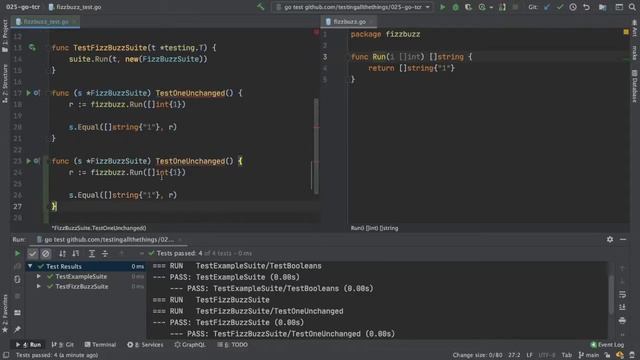The height and width of the screenshot is (360, 640).
Task: Hide the Run panel with minimize dash
Action: pyautogui.click(x=623, y=240)
